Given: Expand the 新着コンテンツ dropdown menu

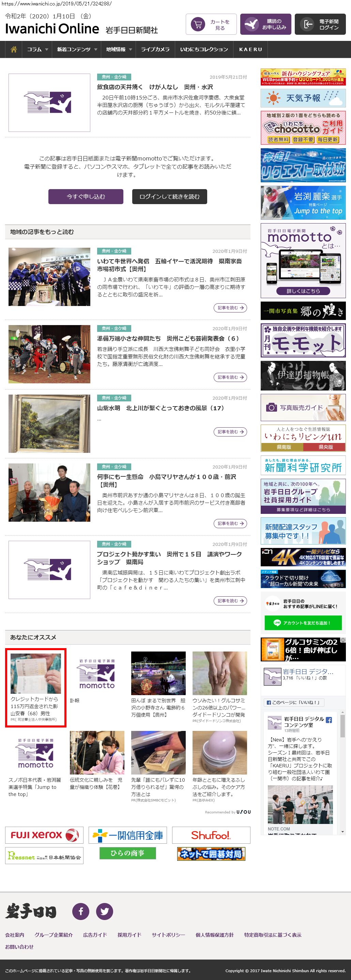Looking at the screenshot, I should point(77,49).
